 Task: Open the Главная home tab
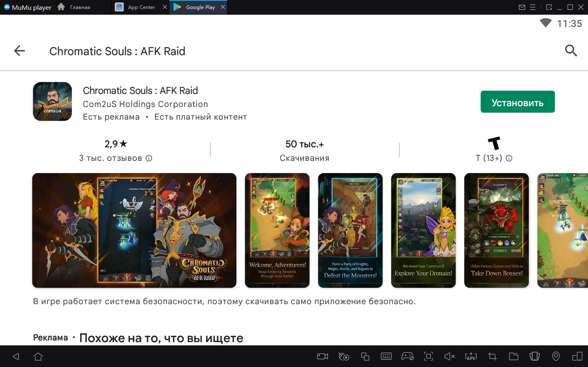pyautogui.click(x=80, y=7)
